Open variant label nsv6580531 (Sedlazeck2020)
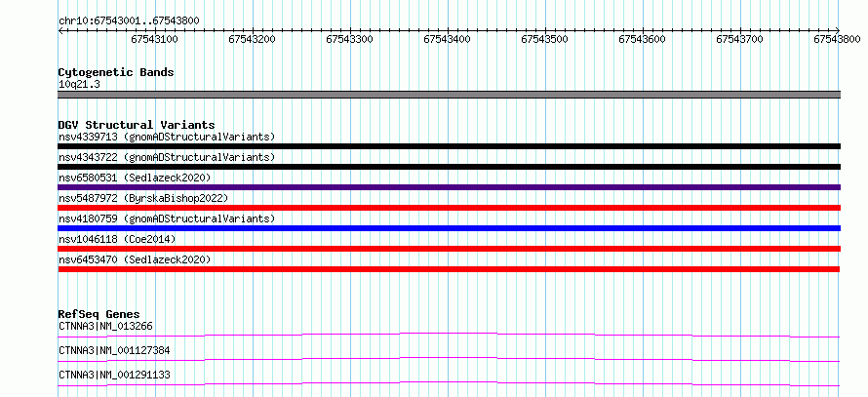The height and width of the screenshot is (397, 868). [x=135, y=178]
